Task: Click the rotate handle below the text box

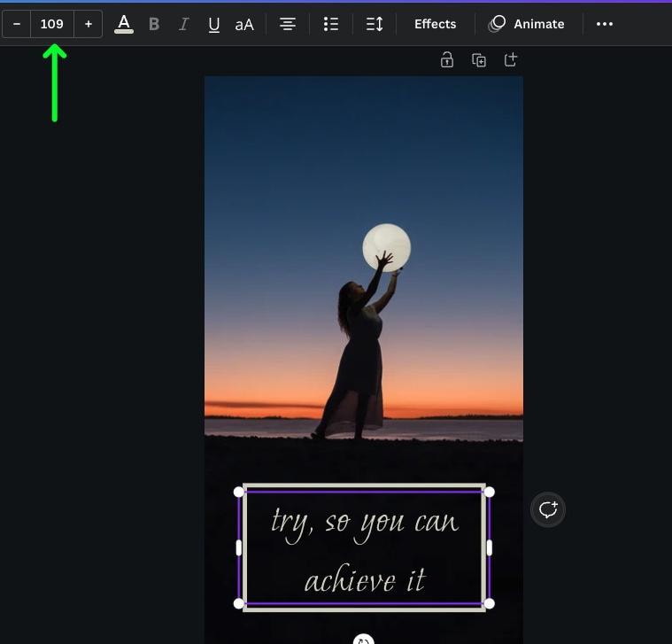Action: pyautogui.click(x=363, y=640)
